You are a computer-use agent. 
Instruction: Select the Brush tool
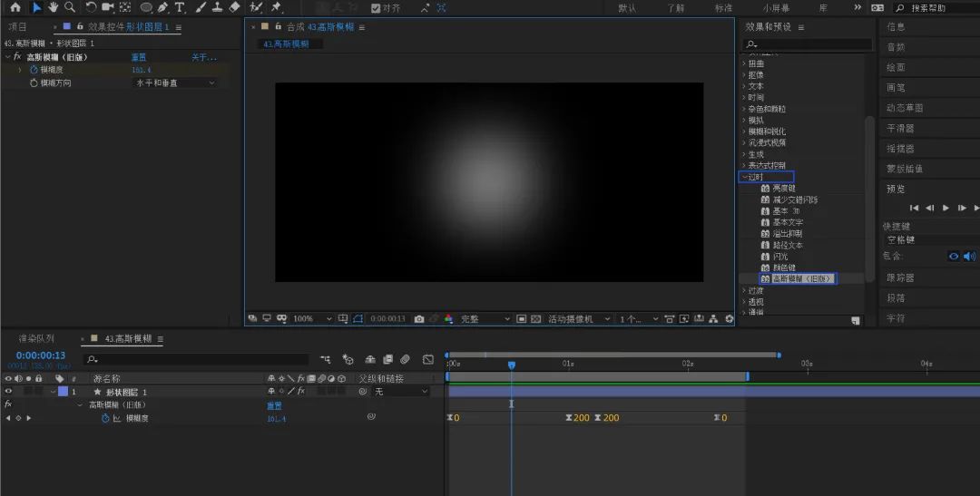pos(201,7)
